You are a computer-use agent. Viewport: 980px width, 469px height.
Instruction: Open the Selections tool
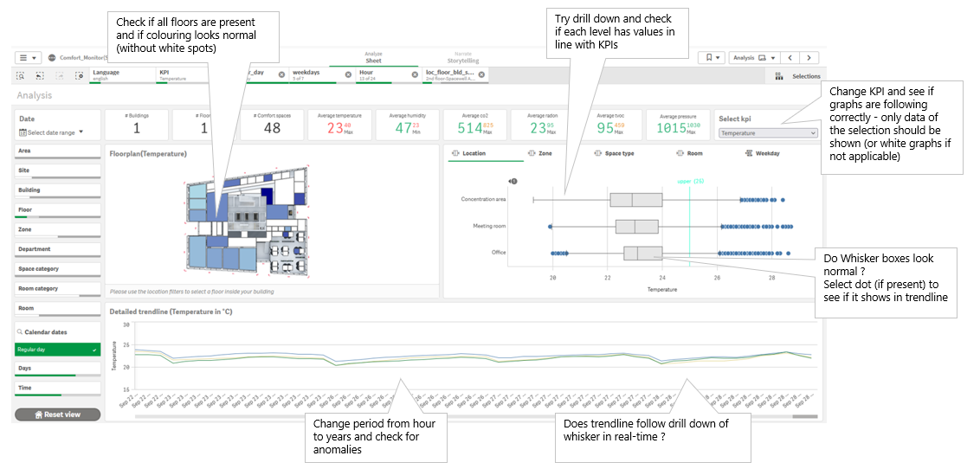pos(796,76)
